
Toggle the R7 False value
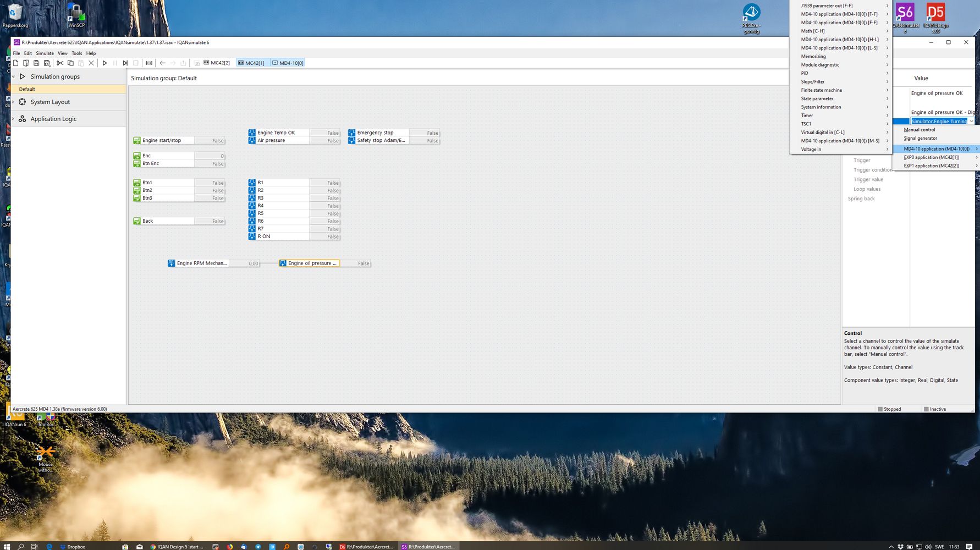(x=324, y=229)
